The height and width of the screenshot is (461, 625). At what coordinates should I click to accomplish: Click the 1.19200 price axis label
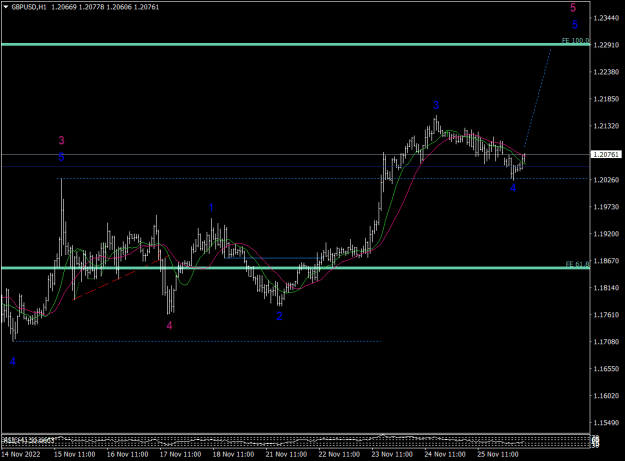coord(605,234)
